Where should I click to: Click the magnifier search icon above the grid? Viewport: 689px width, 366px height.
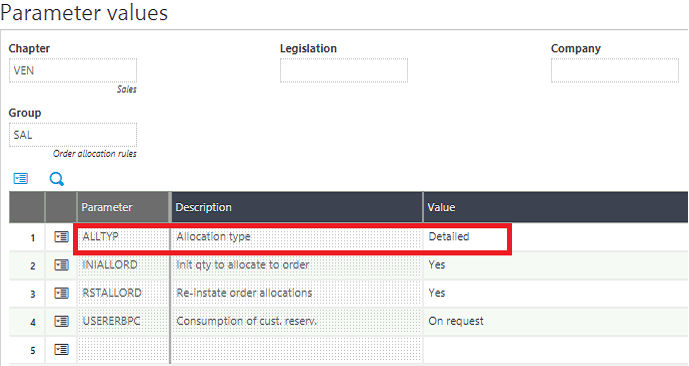57,179
